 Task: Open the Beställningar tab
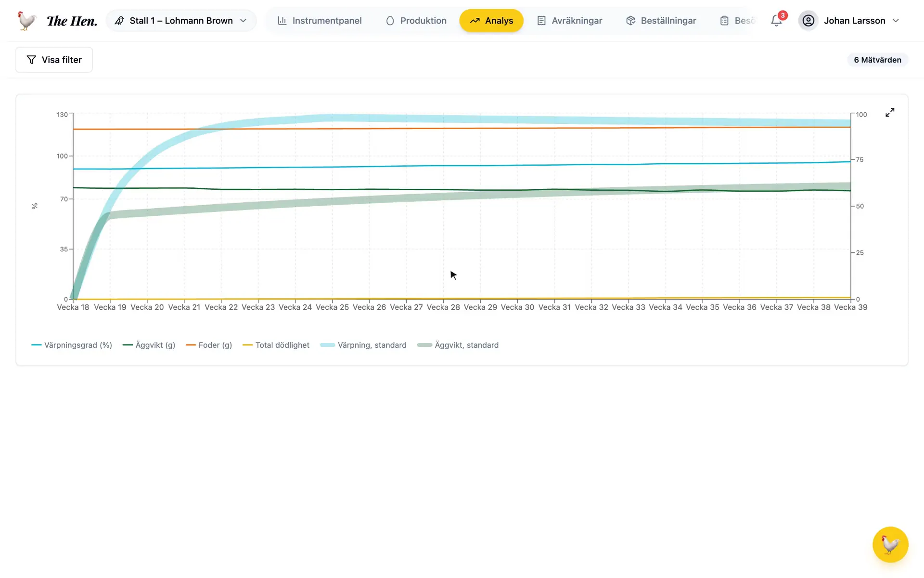pos(661,21)
